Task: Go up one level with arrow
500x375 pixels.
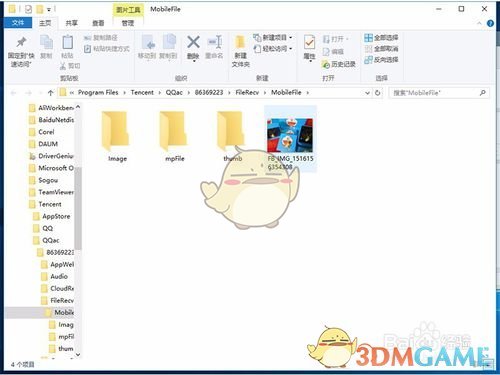Action: coord(50,93)
